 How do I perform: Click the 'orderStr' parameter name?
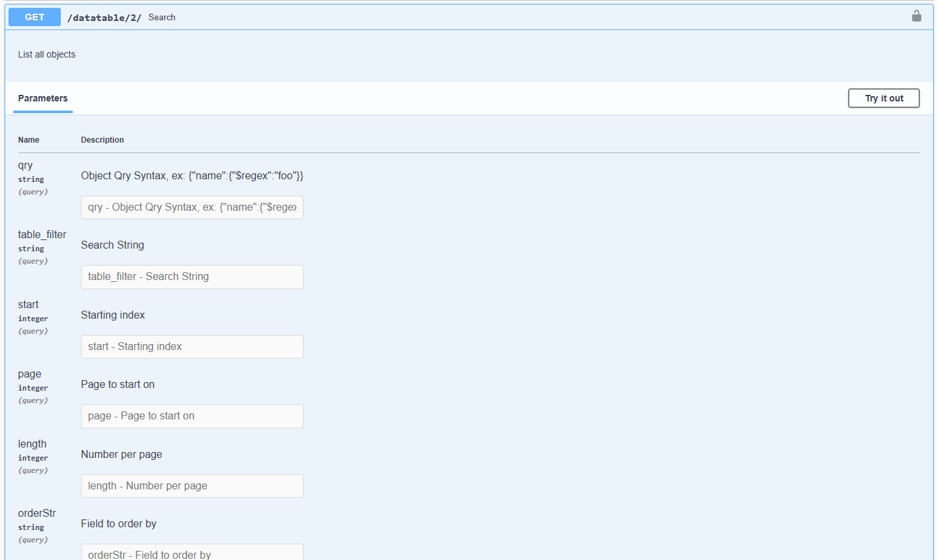point(37,514)
